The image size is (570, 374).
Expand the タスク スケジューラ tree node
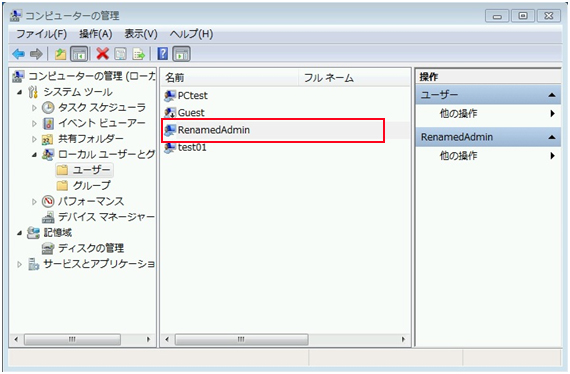[x=34, y=108]
